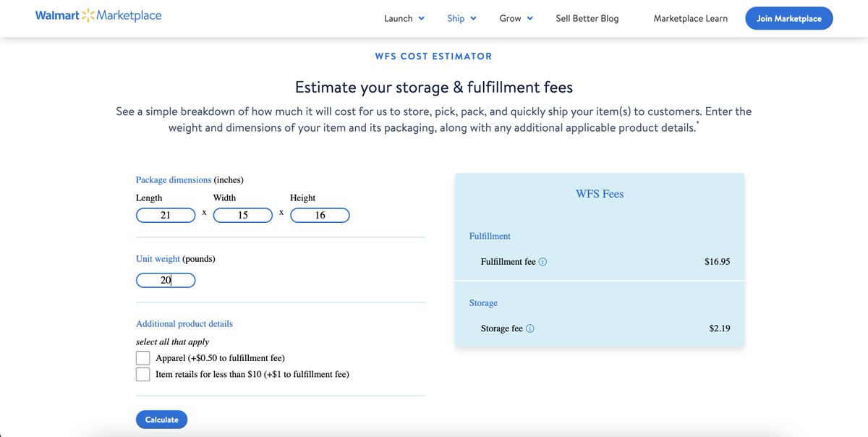Enable the Apparel fee checkbox

coord(142,357)
